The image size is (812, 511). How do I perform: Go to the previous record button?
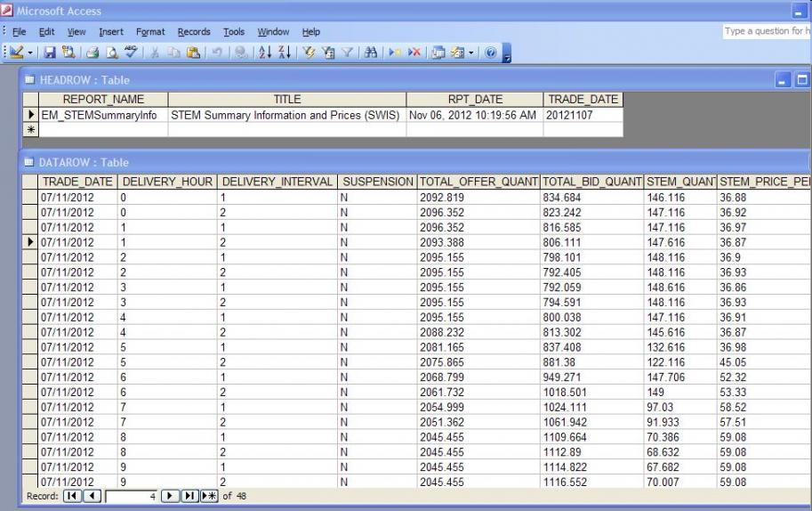coord(92,496)
